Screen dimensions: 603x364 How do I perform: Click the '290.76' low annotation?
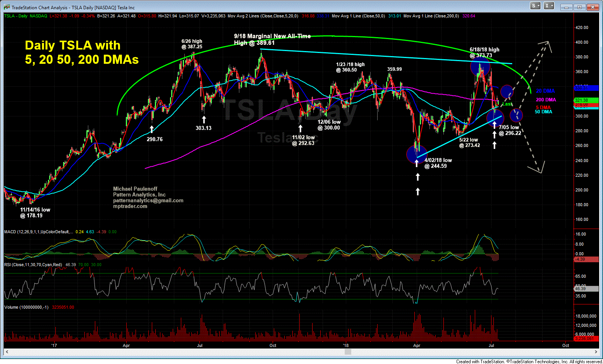[x=155, y=139]
